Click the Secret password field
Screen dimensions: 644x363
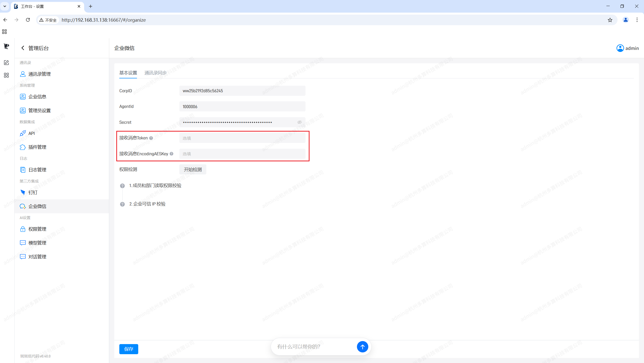[x=242, y=122]
